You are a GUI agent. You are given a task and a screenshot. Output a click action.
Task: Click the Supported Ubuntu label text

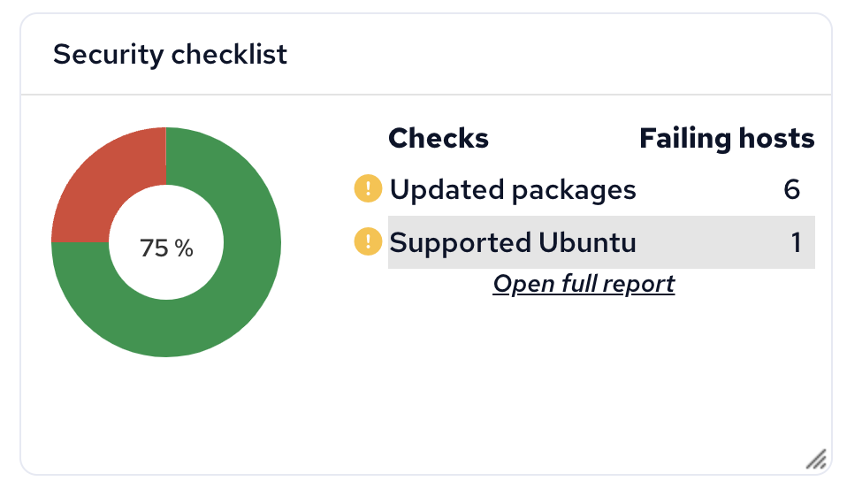coord(513,242)
